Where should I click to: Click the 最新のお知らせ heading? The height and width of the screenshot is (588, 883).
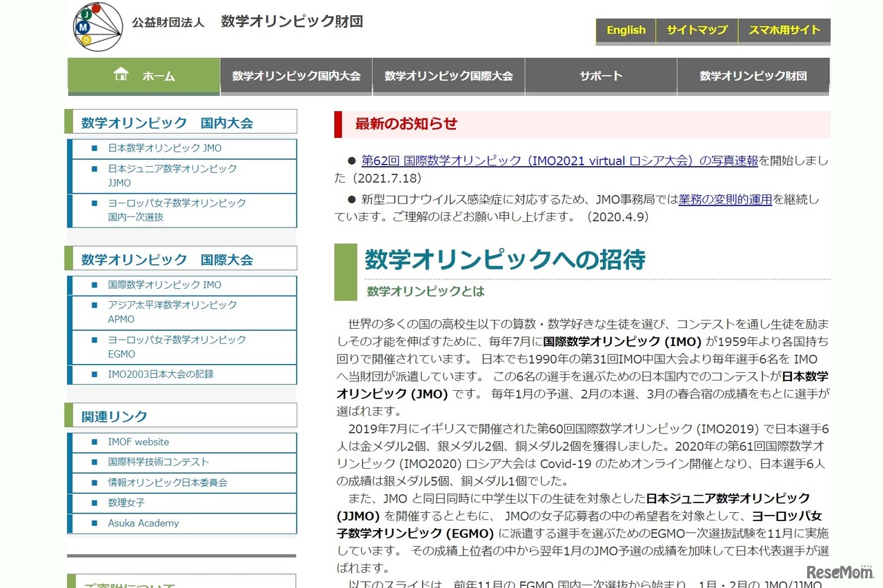(x=406, y=124)
